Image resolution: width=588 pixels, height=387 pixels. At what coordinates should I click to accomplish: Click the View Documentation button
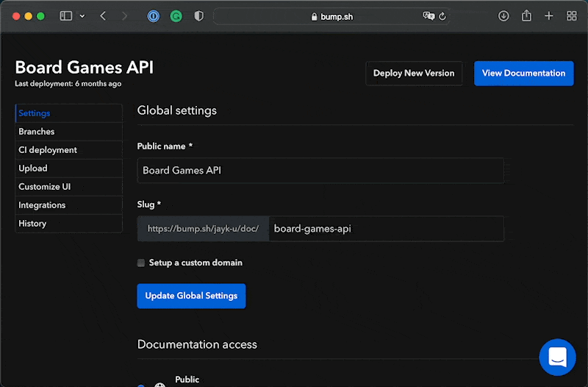click(523, 73)
